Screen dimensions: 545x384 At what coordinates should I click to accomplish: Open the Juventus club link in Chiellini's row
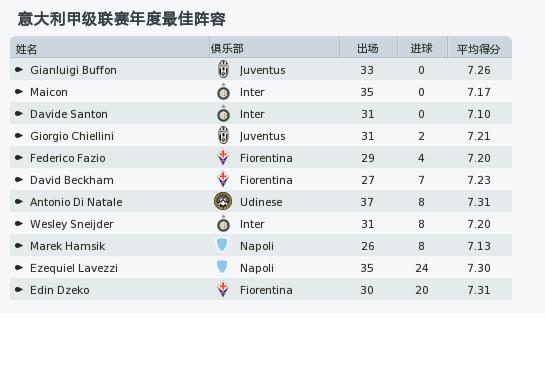click(262, 136)
